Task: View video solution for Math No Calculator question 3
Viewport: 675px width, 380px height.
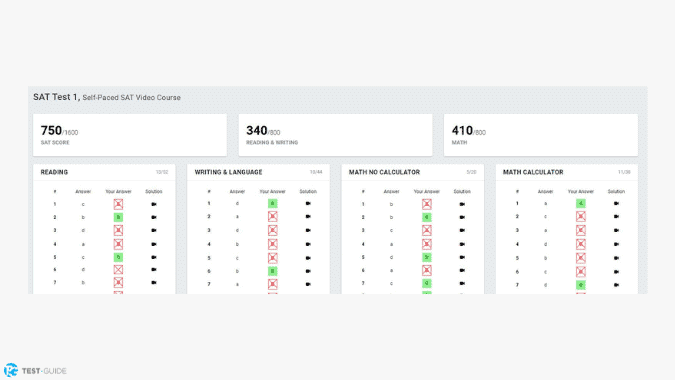Action: (462, 230)
